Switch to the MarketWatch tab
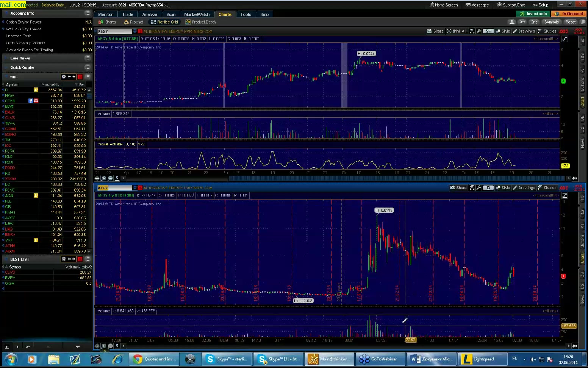This screenshot has height=368, width=588. (197, 14)
